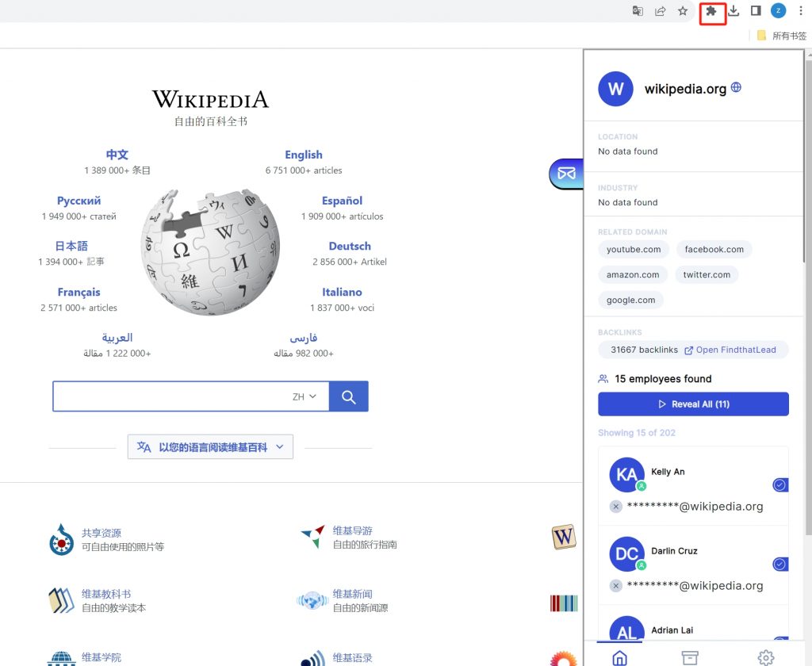Click the Darlin Cruz avatar
Image resolution: width=812 pixels, height=666 pixels.
626,553
